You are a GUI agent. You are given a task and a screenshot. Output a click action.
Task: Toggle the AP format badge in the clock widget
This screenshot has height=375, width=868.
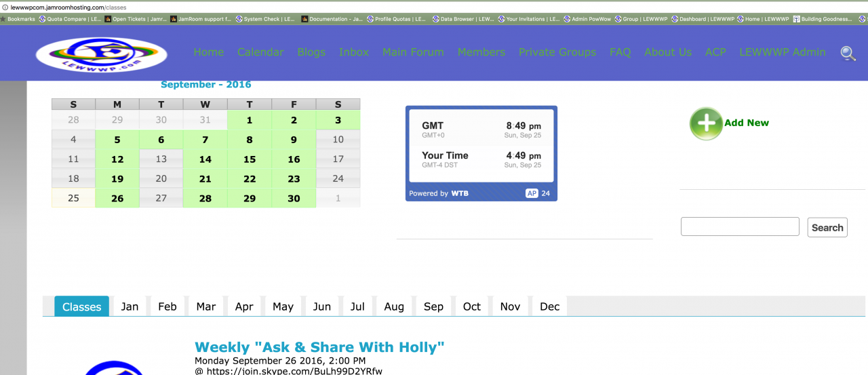pyautogui.click(x=532, y=193)
